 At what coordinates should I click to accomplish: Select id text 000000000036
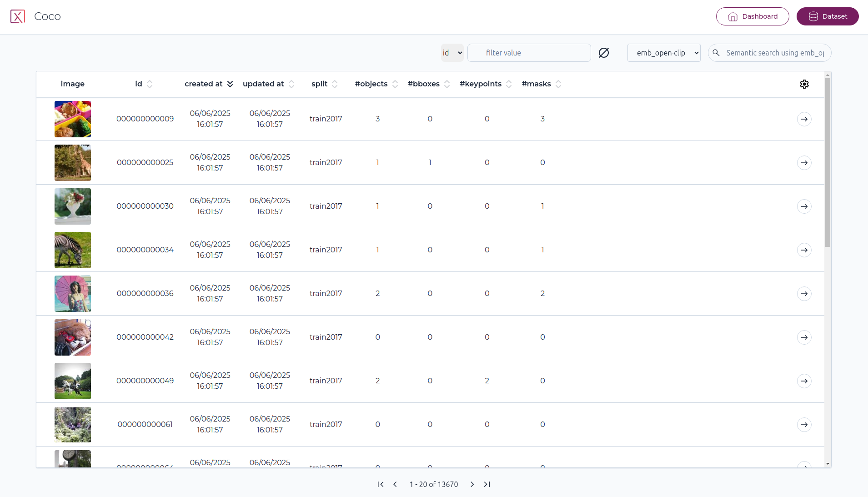click(145, 294)
